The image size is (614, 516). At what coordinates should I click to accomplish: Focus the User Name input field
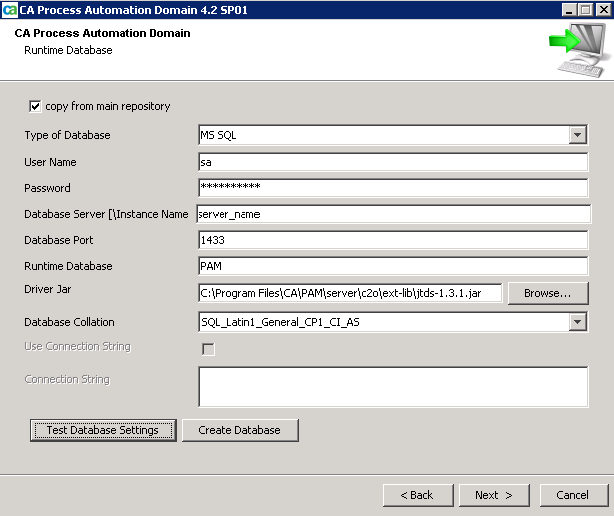pyautogui.click(x=392, y=162)
